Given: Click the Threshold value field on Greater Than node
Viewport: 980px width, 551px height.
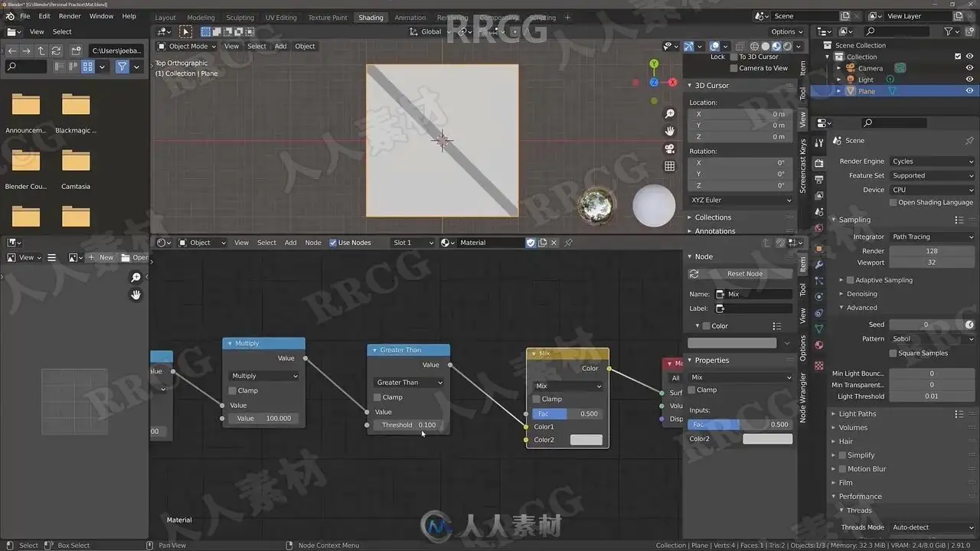Looking at the screenshot, I should (x=409, y=425).
